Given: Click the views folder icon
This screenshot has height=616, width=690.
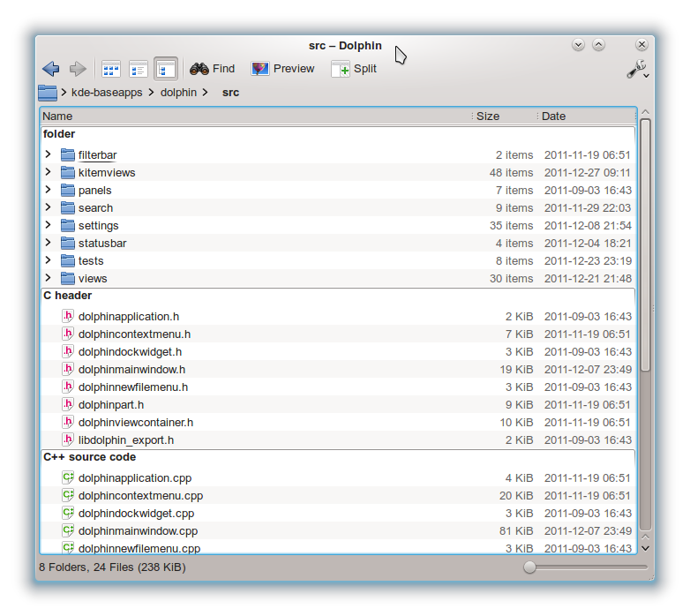Looking at the screenshot, I should [x=67, y=278].
